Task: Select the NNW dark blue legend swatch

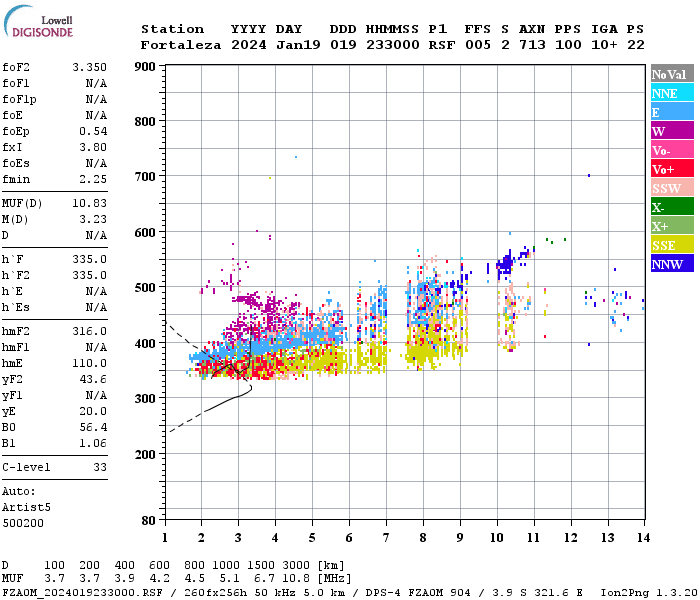Action: click(672, 263)
